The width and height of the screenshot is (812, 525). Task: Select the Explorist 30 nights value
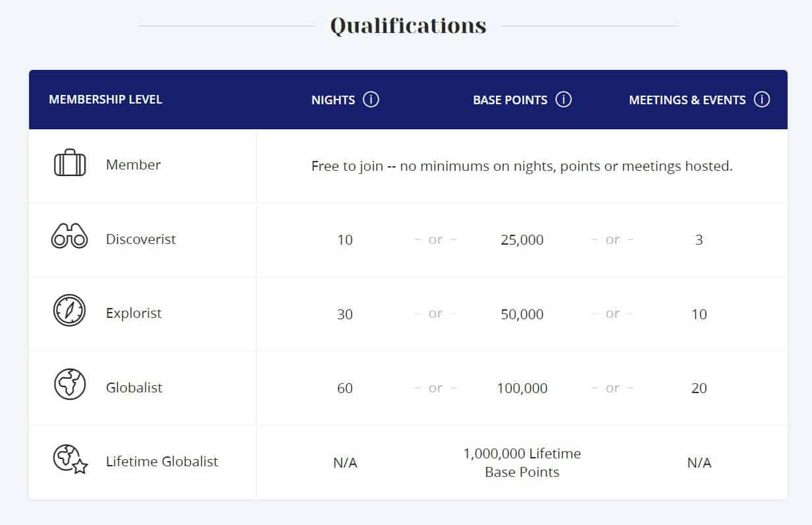click(345, 315)
